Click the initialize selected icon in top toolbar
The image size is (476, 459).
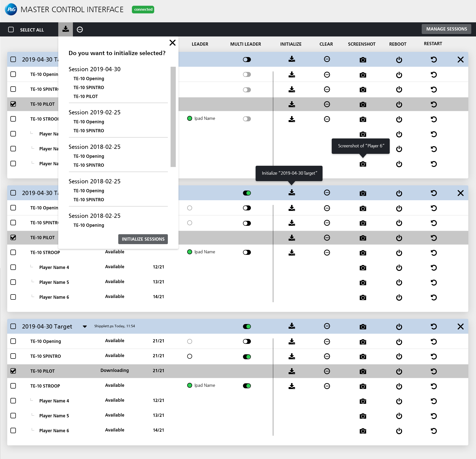(65, 29)
